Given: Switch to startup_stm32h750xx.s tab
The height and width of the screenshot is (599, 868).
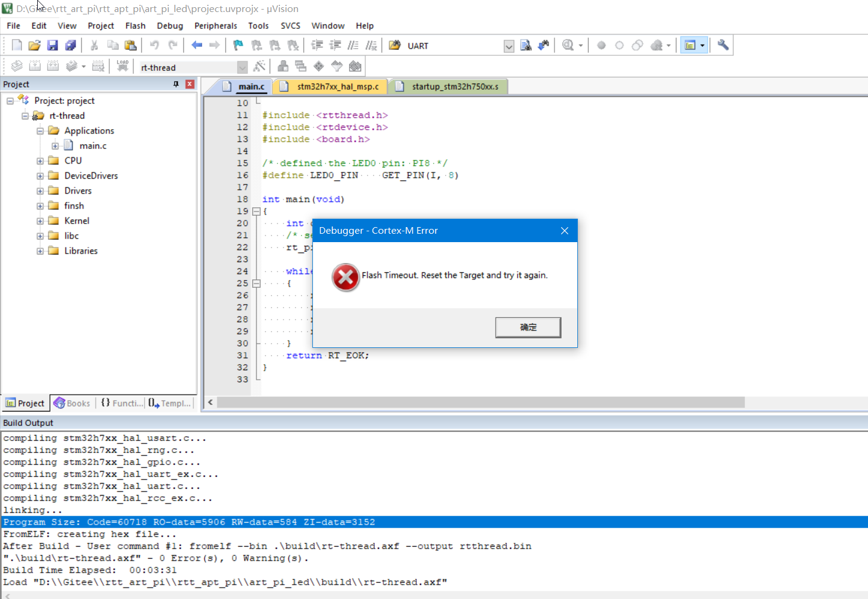Looking at the screenshot, I should pyautogui.click(x=448, y=87).
